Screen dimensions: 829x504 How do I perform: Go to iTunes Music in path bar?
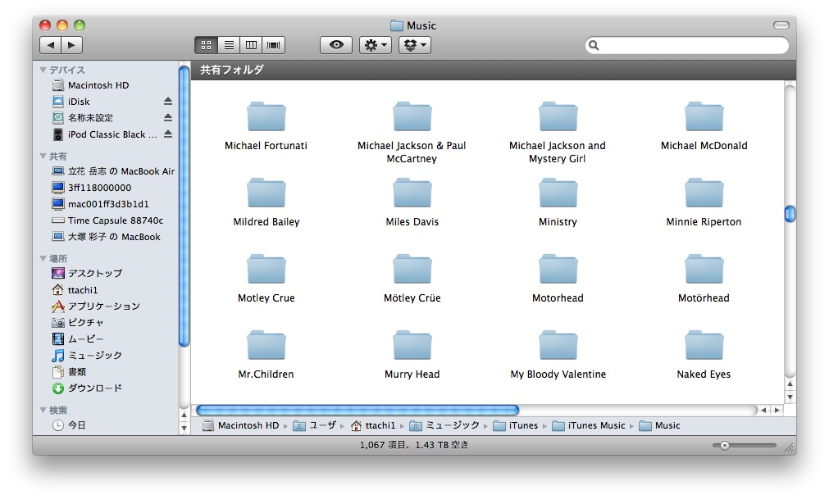click(596, 425)
